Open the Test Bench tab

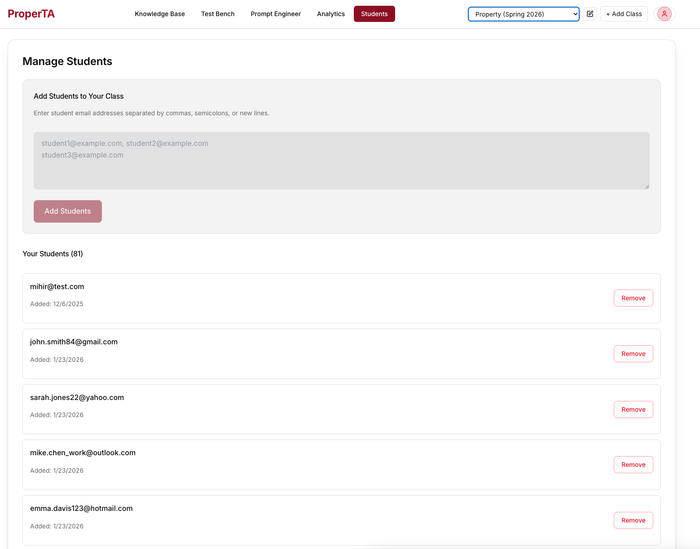(218, 14)
